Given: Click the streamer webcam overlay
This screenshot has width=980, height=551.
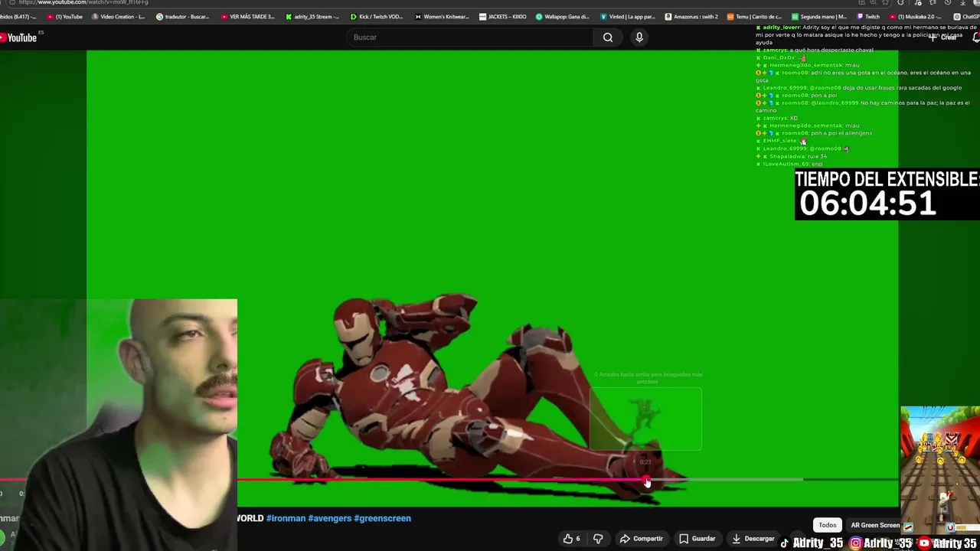Looking at the screenshot, I should coord(119,425).
